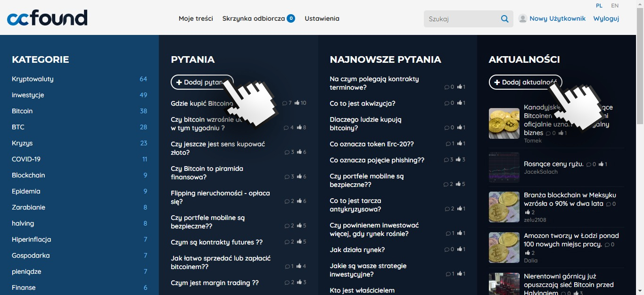Click comments icon for 'Jak działa rynek?'
This screenshot has height=295, width=644.
[x=447, y=249]
